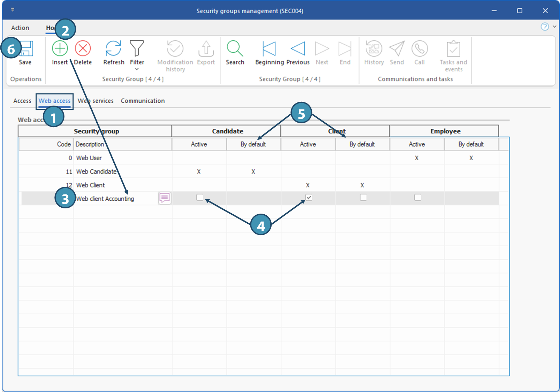Screen dimensions: 560x392
Task: Check Client By default box for Web client Accounting
Action: [x=363, y=198]
